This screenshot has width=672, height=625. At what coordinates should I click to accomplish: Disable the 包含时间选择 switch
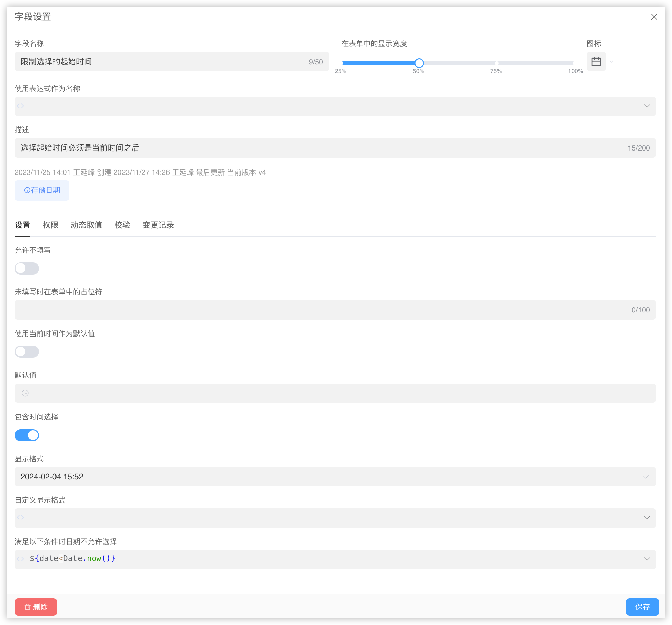[x=27, y=435]
